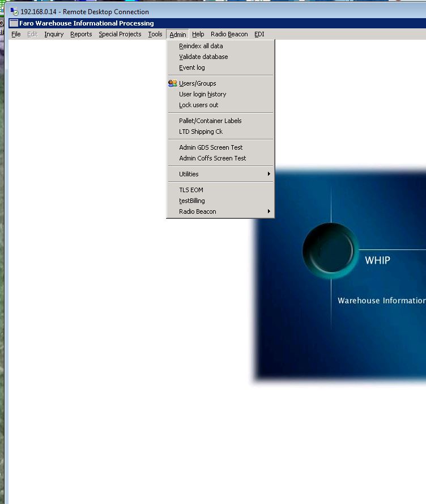This screenshot has width=426, height=504.
Task: Click the Users/Groups people icon
Action: [173, 83]
